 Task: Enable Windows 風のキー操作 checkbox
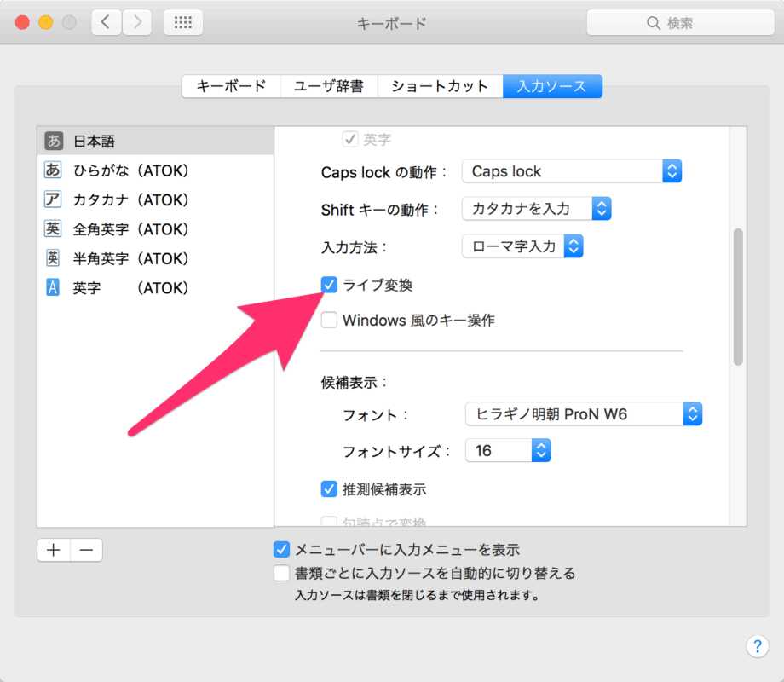click(329, 321)
